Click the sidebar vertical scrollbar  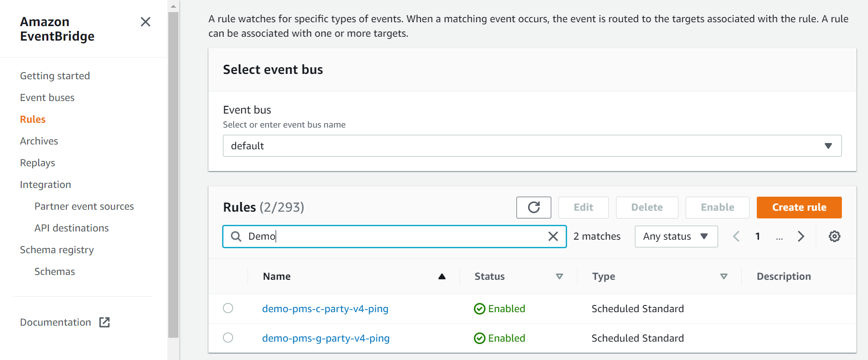(173, 174)
